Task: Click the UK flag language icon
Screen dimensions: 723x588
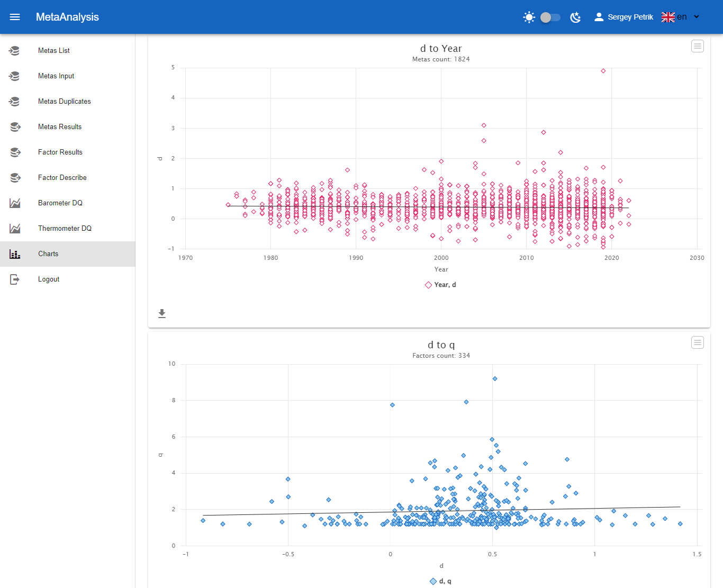Action: (668, 17)
